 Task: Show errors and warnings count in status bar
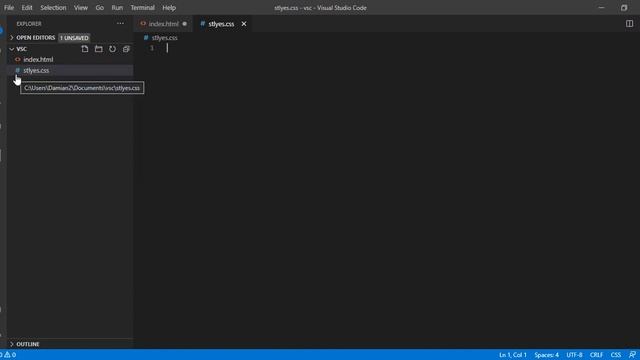click(x=8, y=355)
